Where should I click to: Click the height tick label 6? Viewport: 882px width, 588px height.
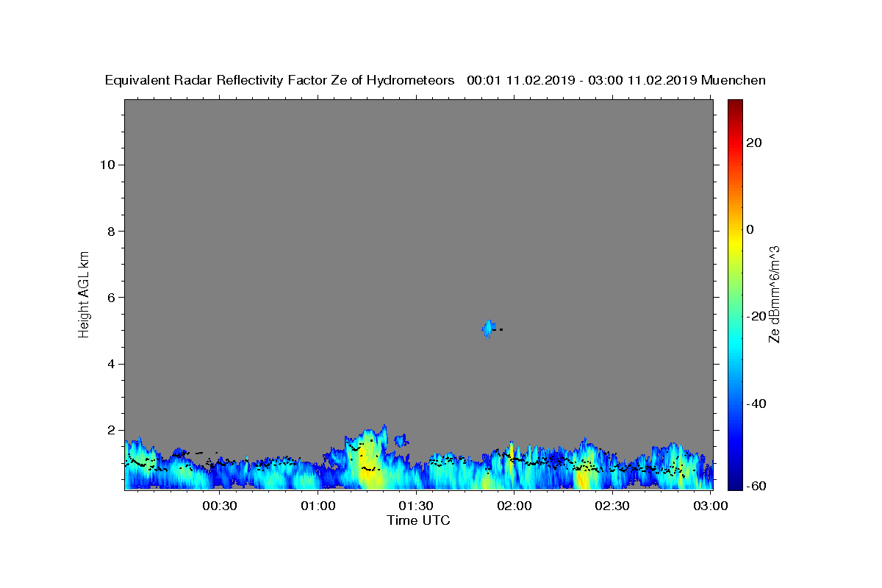pyautogui.click(x=112, y=298)
